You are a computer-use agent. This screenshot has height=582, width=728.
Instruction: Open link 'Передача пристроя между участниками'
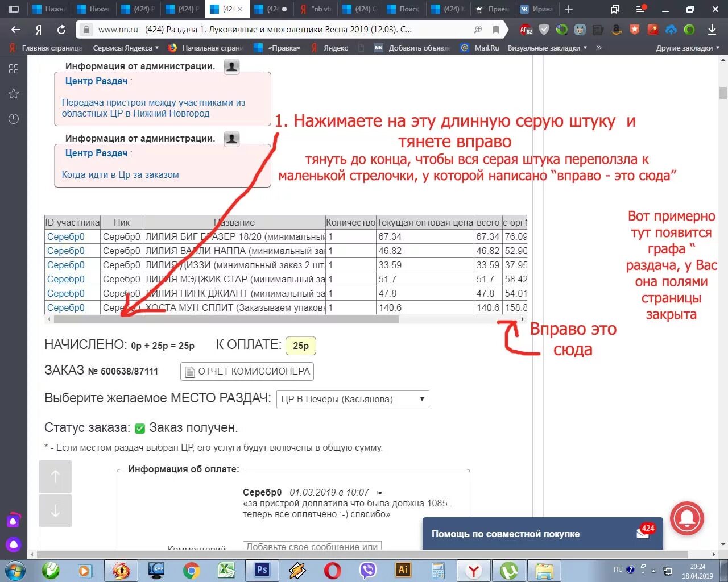[x=154, y=108]
